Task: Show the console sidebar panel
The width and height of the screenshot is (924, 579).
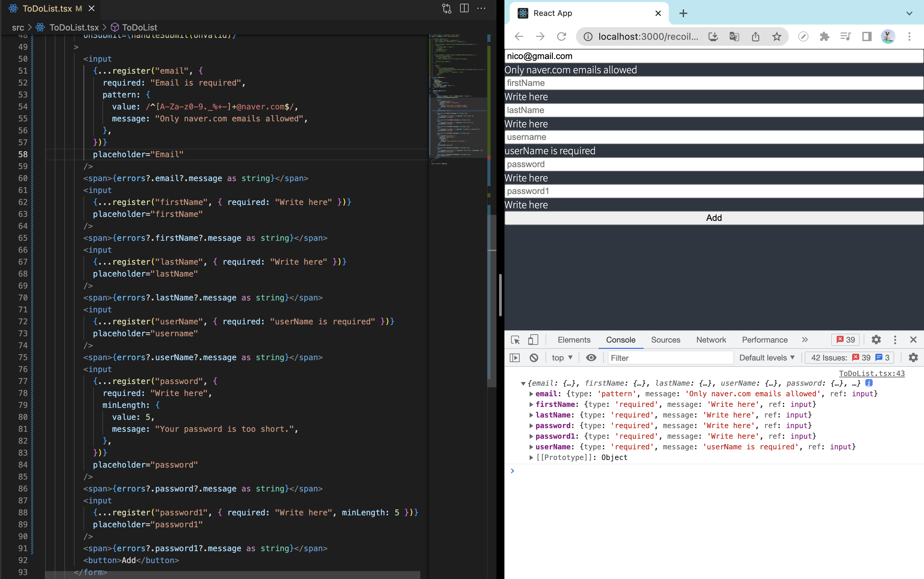Action: [515, 358]
